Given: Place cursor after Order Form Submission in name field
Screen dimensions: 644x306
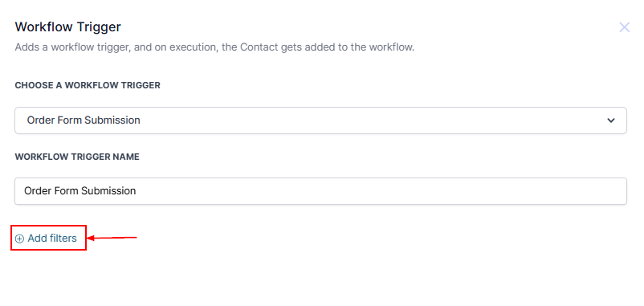Looking at the screenshot, I should pyautogui.click(x=137, y=191).
